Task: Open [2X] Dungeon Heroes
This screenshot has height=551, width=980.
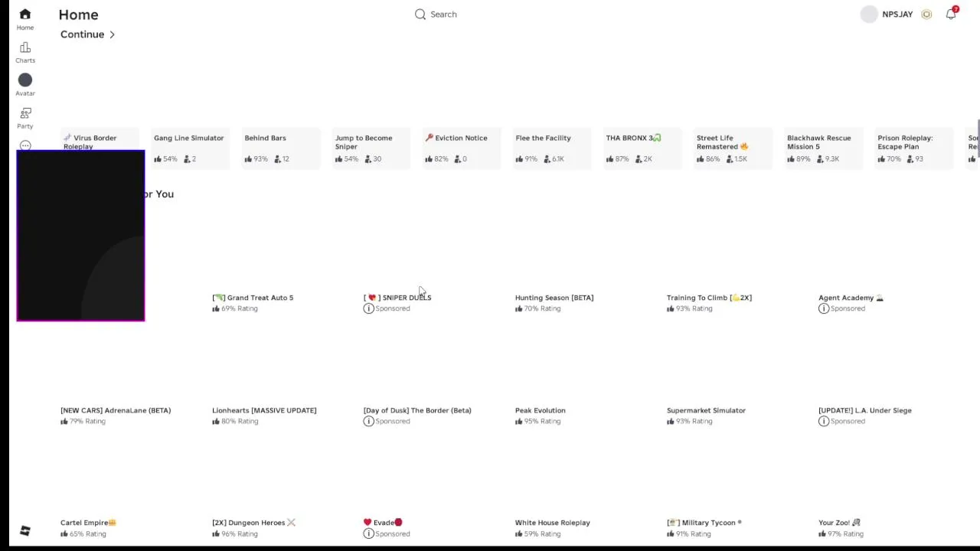Action: tap(253, 523)
